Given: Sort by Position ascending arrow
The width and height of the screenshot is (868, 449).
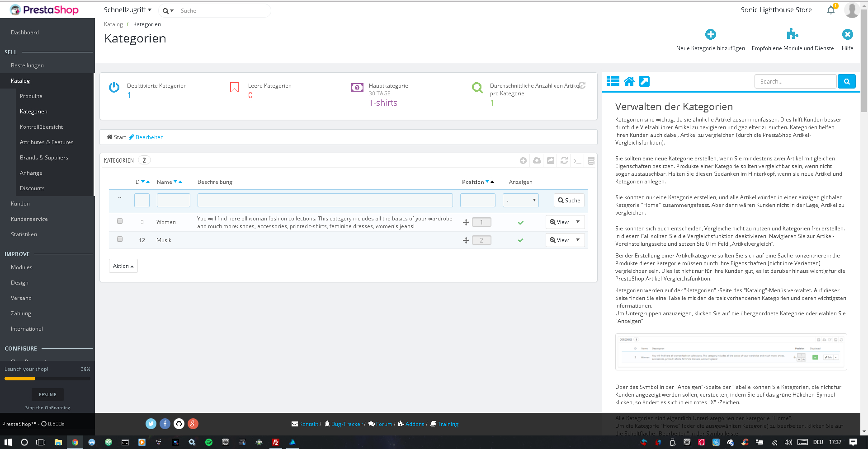Looking at the screenshot, I should (492, 182).
